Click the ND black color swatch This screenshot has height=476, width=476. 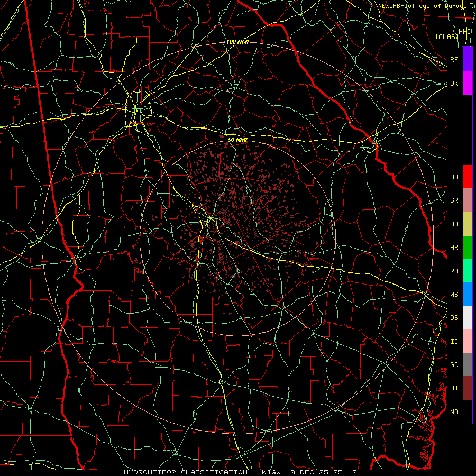[x=467, y=411]
